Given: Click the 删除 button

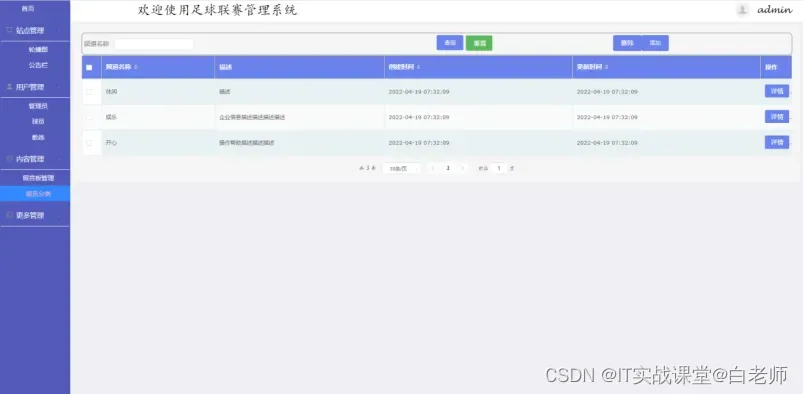Looking at the screenshot, I should coord(627,43).
